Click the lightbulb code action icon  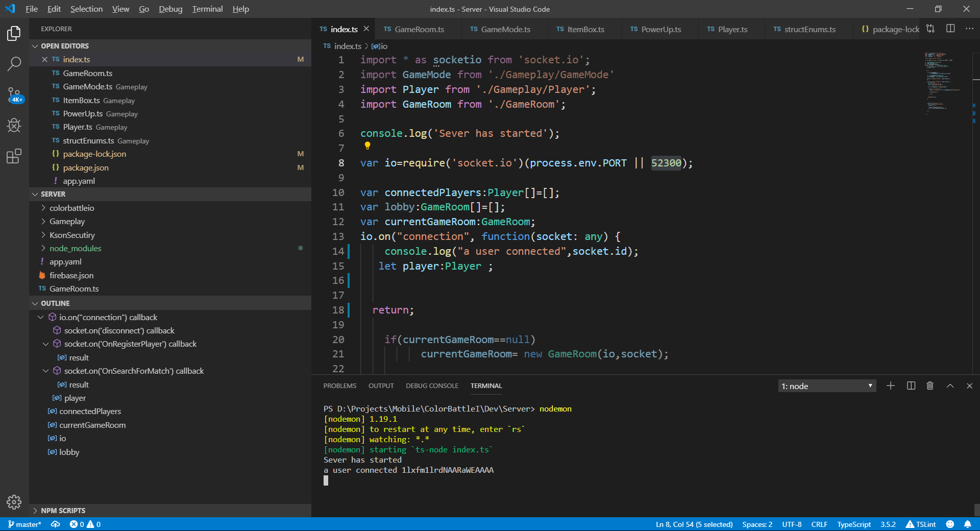(x=367, y=146)
